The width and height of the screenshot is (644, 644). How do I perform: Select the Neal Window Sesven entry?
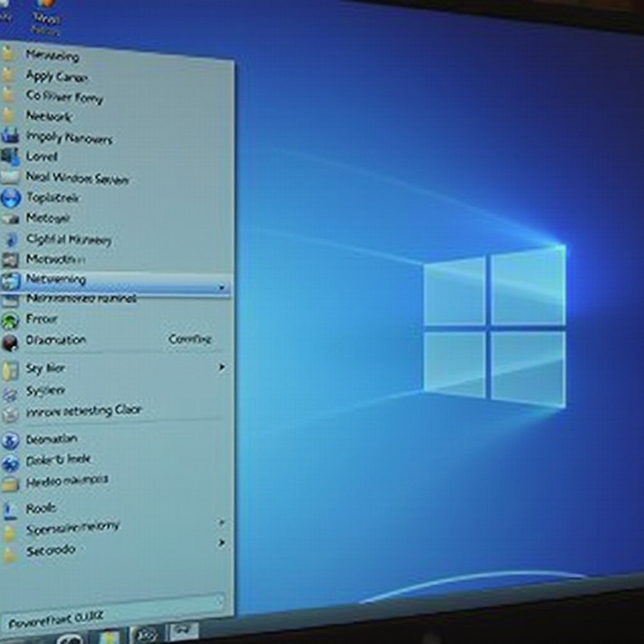(77, 178)
